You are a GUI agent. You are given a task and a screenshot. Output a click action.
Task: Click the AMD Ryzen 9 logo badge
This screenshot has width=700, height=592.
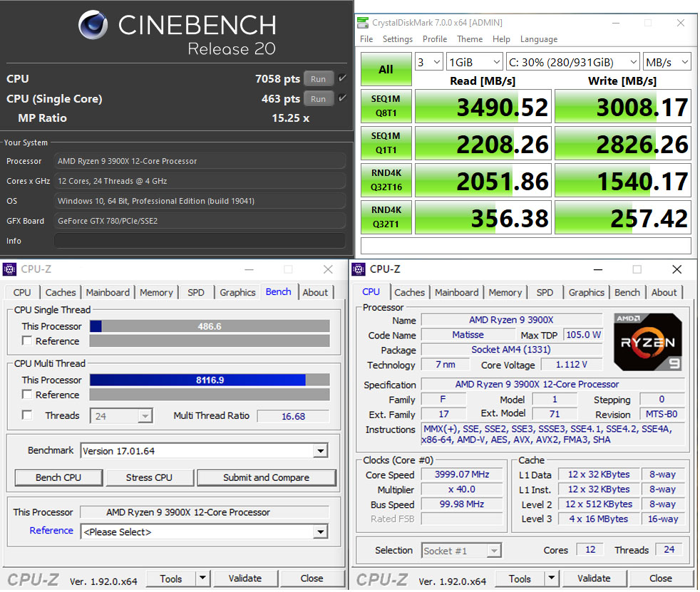pyautogui.click(x=647, y=342)
